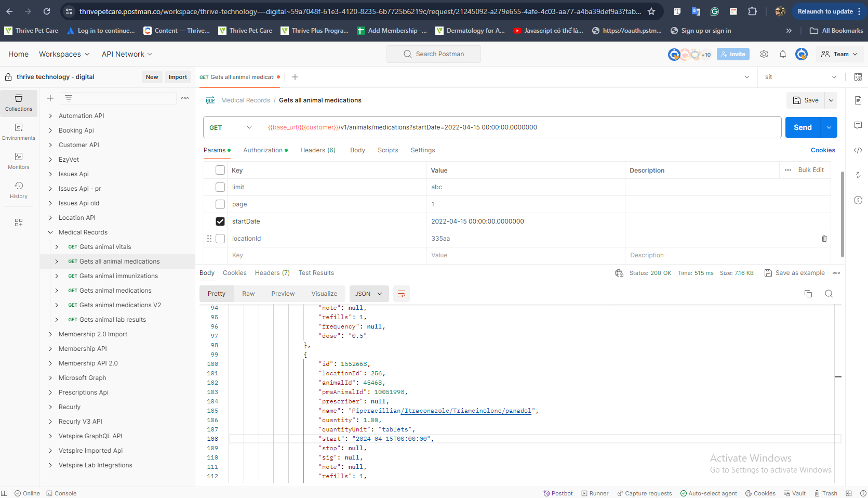Open the Workspaces menu
868x498 pixels.
[64, 54]
